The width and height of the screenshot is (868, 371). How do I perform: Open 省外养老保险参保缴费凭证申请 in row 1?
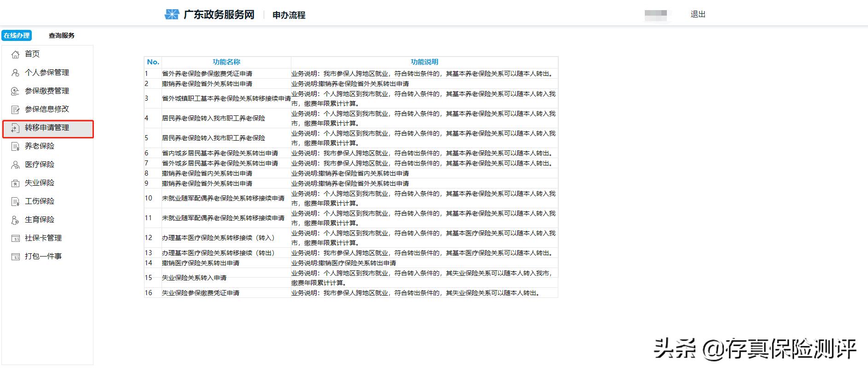point(207,74)
